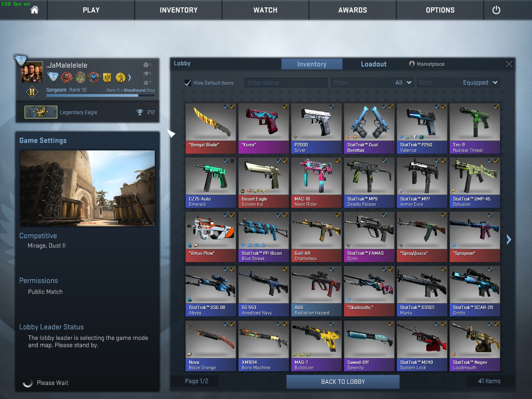Select the Galil AR Chatterbox item
Viewport: 532px width, 399px height.
[x=316, y=237]
